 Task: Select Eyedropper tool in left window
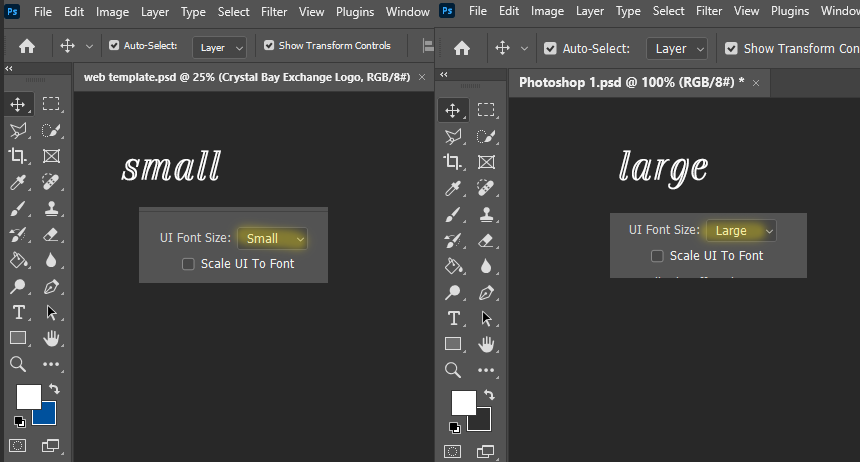pyautogui.click(x=18, y=182)
